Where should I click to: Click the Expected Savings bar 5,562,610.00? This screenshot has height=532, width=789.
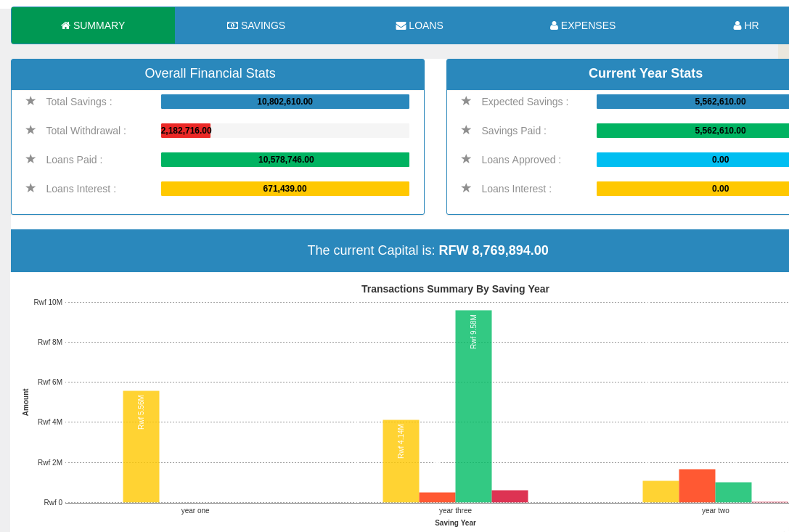tap(693, 102)
